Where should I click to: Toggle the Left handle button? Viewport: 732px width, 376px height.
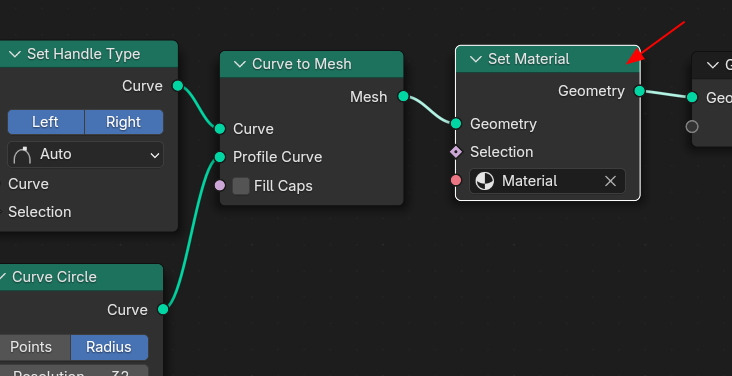(x=46, y=122)
